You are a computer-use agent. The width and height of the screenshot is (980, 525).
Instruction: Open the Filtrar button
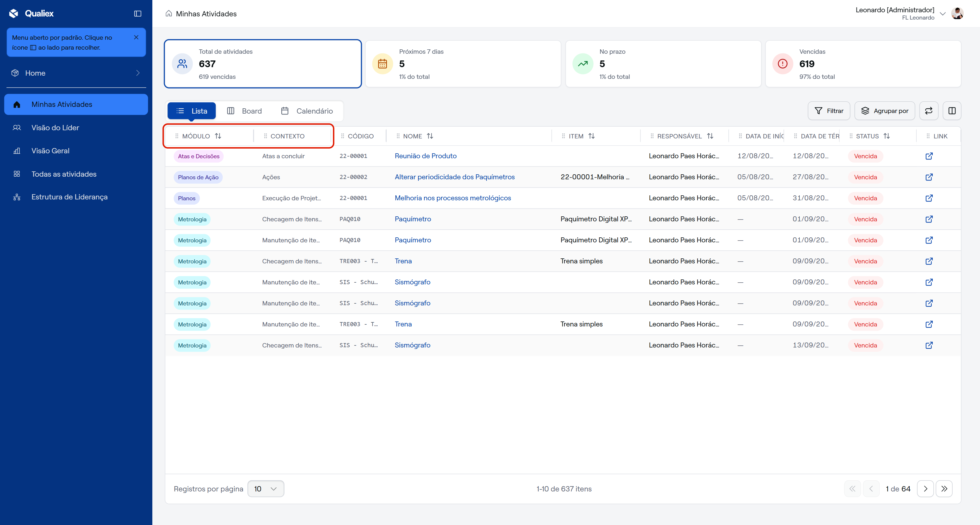pos(829,111)
